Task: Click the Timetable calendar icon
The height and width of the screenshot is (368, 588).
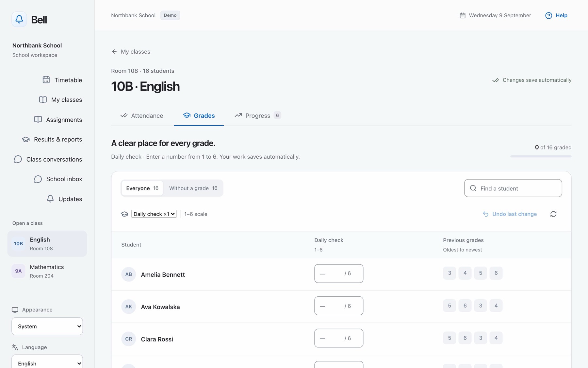Action: point(46,80)
